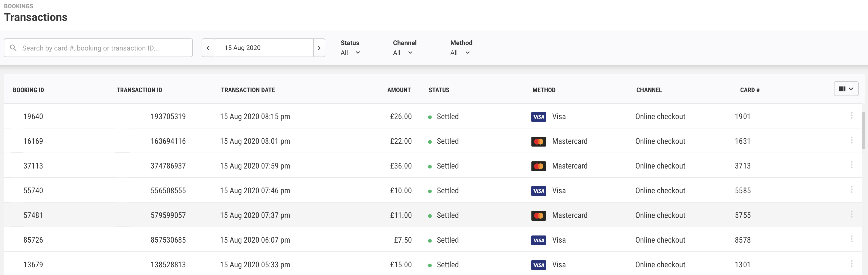Open kebab menu for booking 85726
The width and height of the screenshot is (868, 275).
pos(851,239)
